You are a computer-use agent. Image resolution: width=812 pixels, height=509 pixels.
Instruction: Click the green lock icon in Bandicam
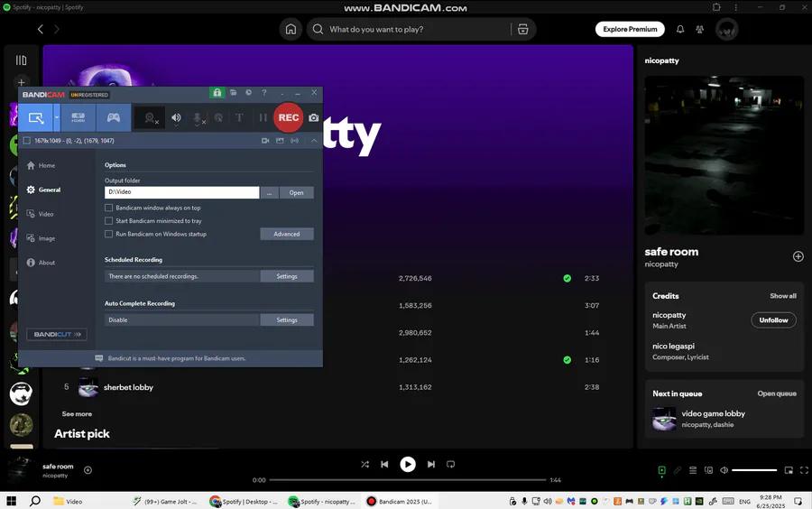[x=217, y=93]
